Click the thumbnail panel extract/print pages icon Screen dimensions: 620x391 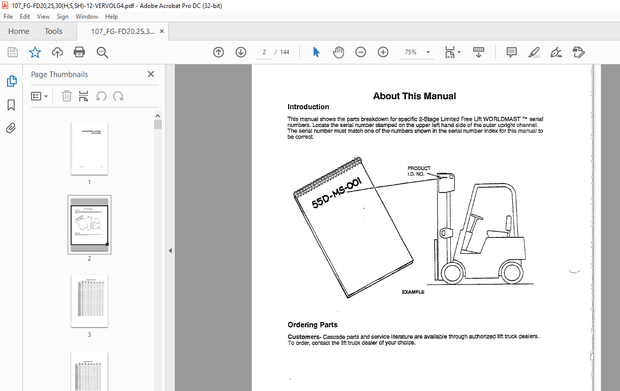pyautogui.click(x=83, y=96)
